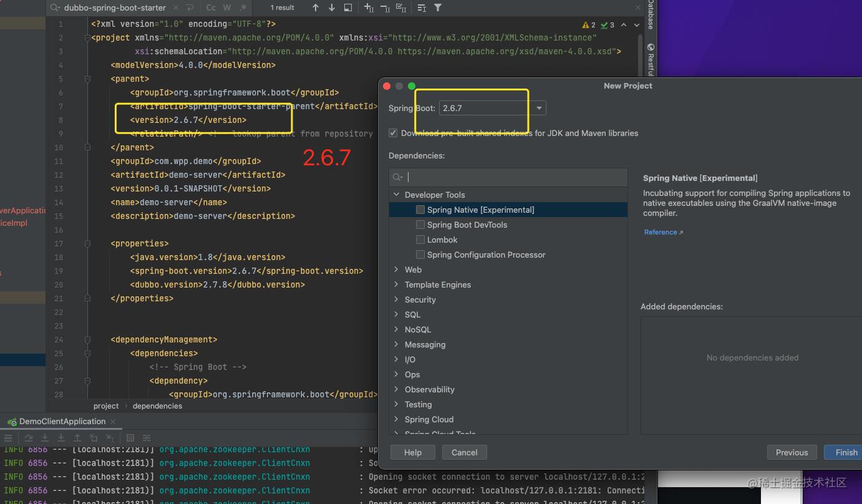Open the Spring Boot version dropdown
The height and width of the screenshot is (504, 862).
(538, 107)
